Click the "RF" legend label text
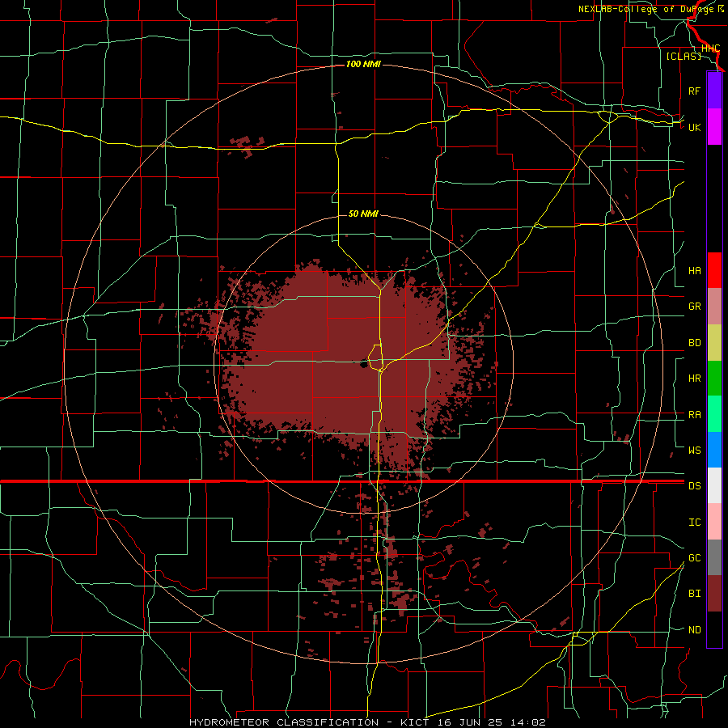The width and height of the screenshot is (728, 728). pyautogui.click(x=694, y=91)
